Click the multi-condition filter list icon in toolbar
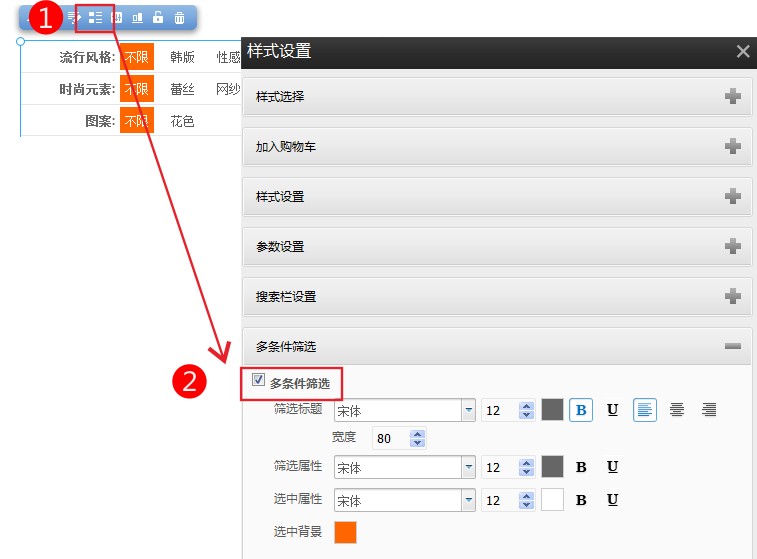Viewport: 757px width, 559px height. point(96,17)
